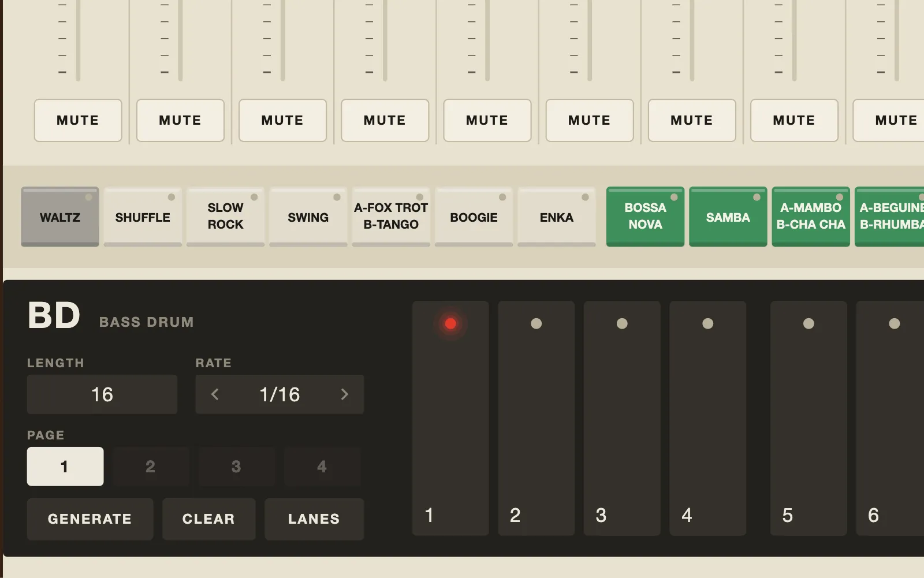Viewport: 924px width, 578px height.
Task: Click the BD bass drum title
Action: coord(54,316)
